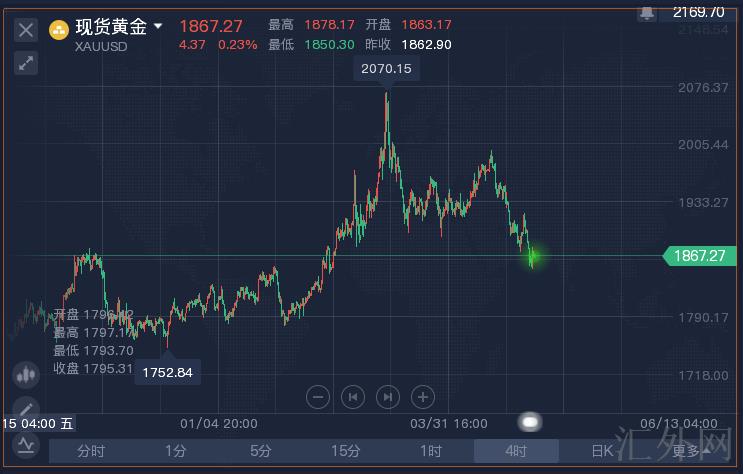
Task: Select the 5分 timeframe
Action: (261, 451)
